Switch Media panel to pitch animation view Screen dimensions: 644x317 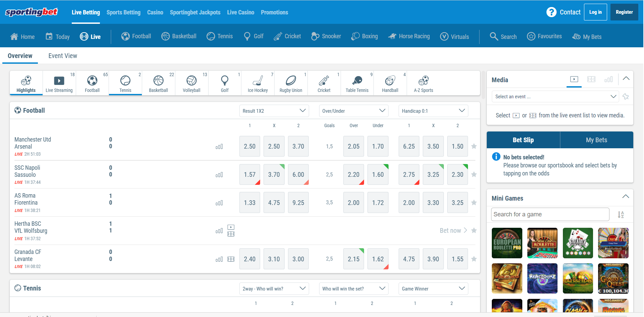(x=591, y=79)
